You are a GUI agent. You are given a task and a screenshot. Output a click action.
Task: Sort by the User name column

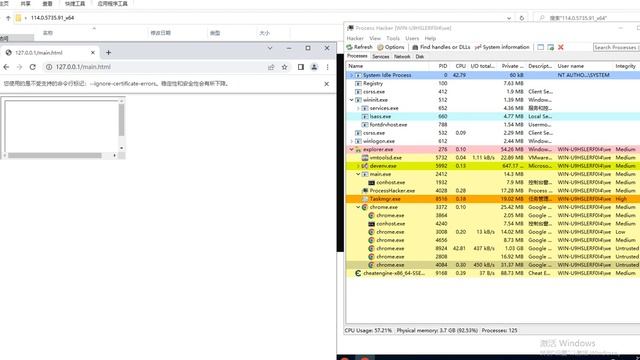[x=584, y=66]
